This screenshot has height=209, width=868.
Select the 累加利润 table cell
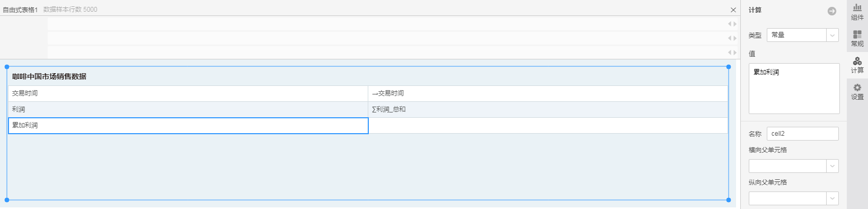tap(188, 126)
